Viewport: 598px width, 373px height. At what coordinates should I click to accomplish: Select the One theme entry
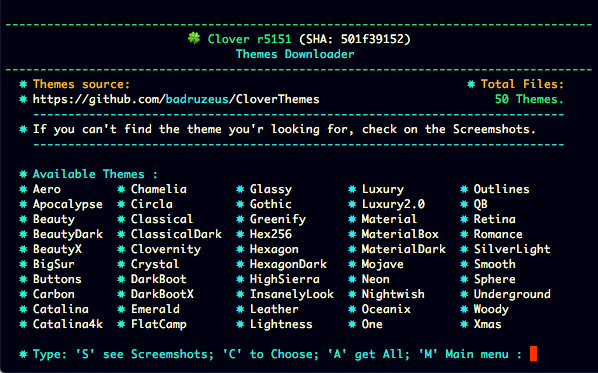(372, 324)
